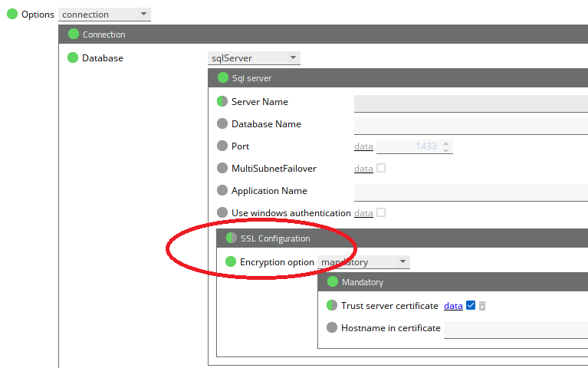Focus the Database Name input field
Viewport: 588px width, 368px height.
coord(471,125)
